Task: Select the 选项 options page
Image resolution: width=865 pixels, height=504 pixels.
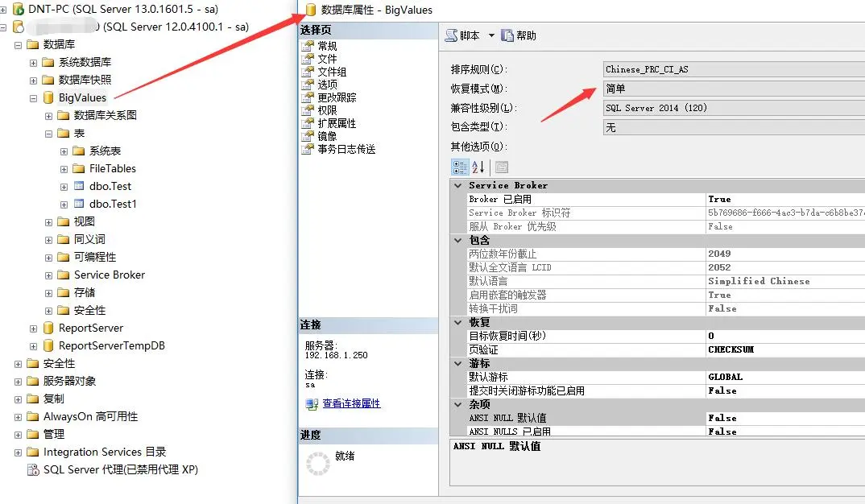Action: click(x=327, y=85)
